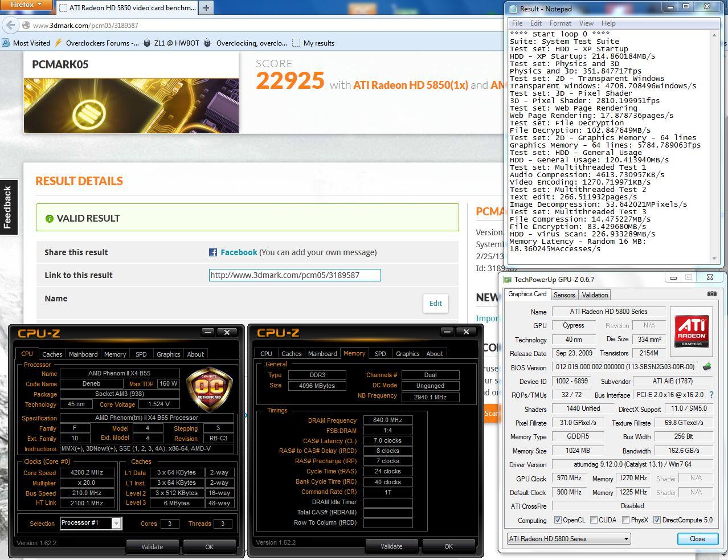The height and width of the screenshot is (560, 728).
Task: Open CPU tab in right CPU-Z window
Action: [x=266, y=354]
